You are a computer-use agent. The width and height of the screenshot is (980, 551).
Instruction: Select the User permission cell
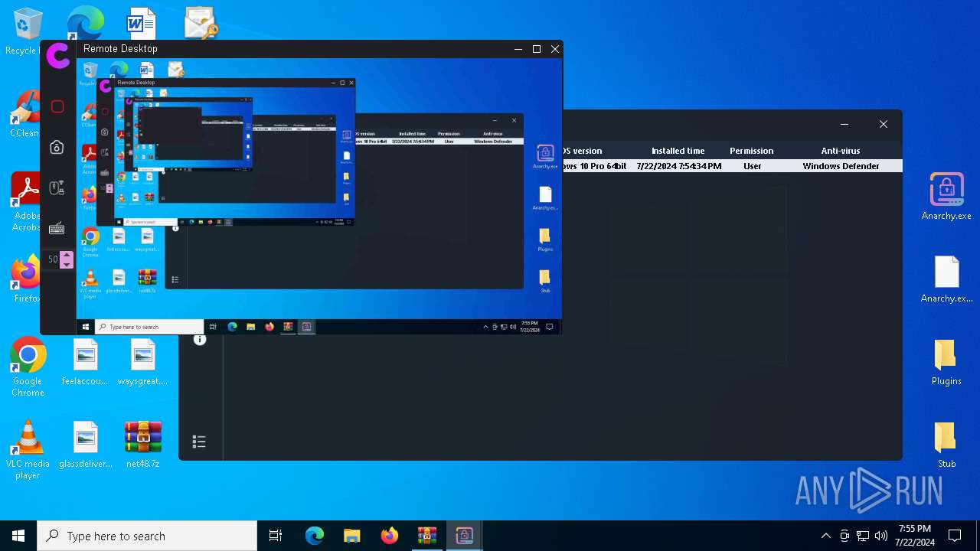[x=752, y=166]
